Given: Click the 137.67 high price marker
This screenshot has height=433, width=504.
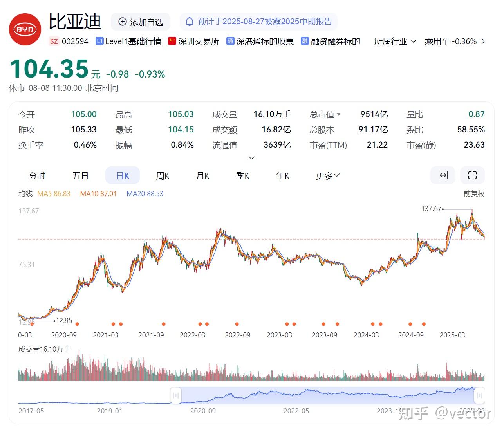Looking at the screenshot, I should pos(431,209).
